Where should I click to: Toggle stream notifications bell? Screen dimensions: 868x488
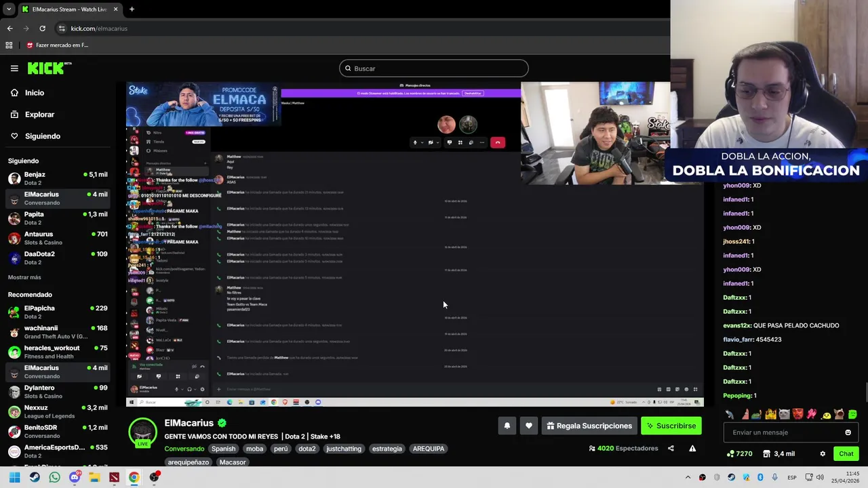507,426
